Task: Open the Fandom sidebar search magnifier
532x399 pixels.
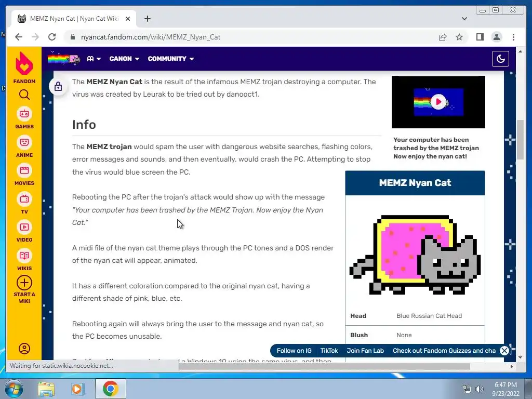Action: [24, 95]
